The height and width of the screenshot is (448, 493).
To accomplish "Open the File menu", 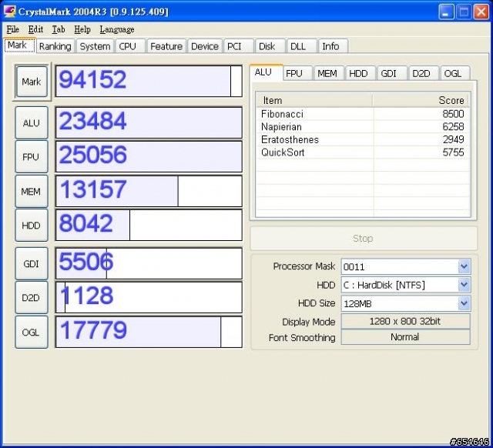I will pos(13,29).
